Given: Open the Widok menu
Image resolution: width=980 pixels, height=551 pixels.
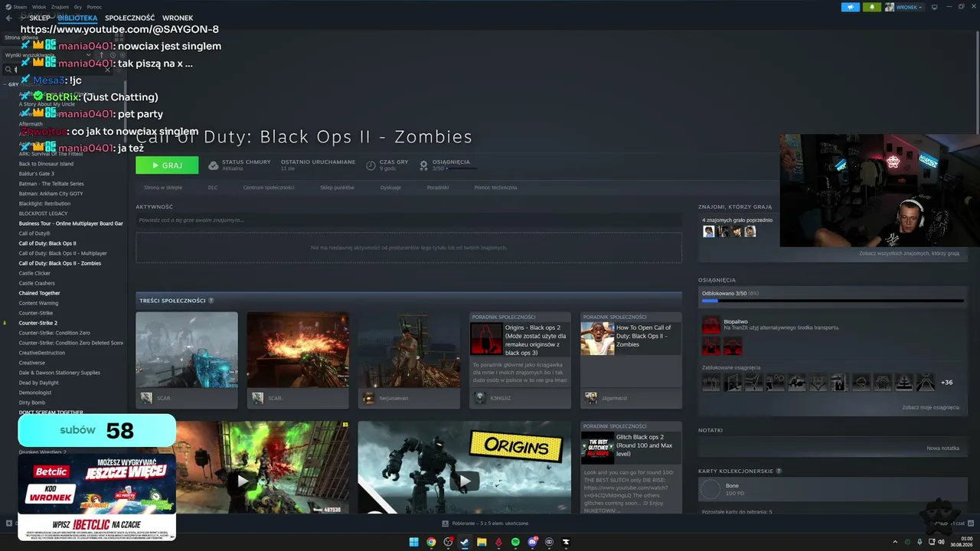Looking at the screenshot, I should point(39,7).
